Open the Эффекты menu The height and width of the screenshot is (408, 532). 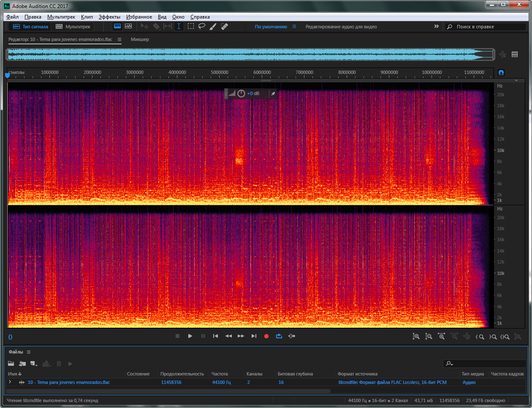[109, 17]
